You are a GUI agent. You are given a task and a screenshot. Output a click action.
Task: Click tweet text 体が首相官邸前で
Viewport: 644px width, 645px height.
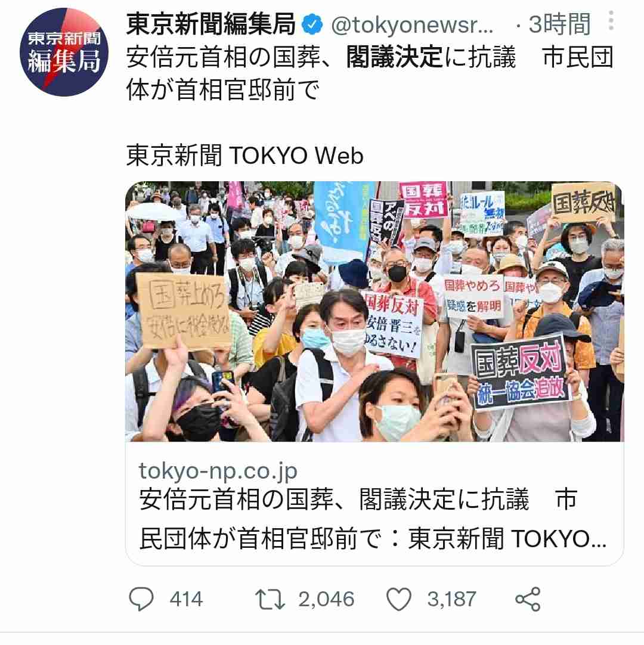(x=222, y=89)
